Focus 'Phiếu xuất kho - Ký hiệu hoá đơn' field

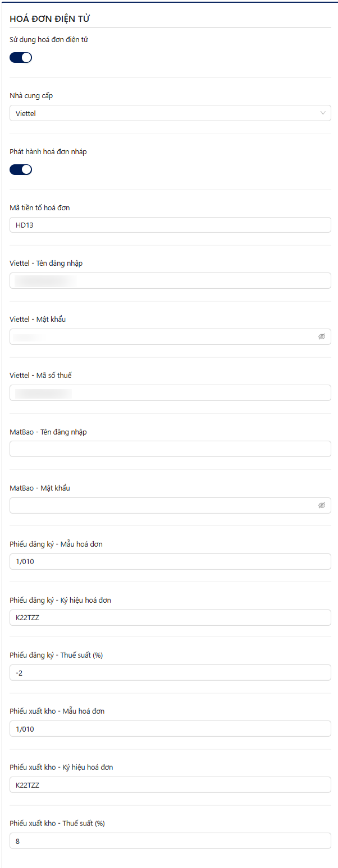click(x=170, y=785)
